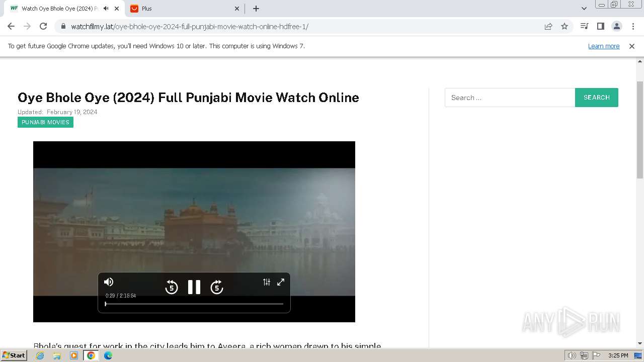Mute audio on Oye Bhole Oye tab
This screenshot has width=644, height=362.
(106, 9)
